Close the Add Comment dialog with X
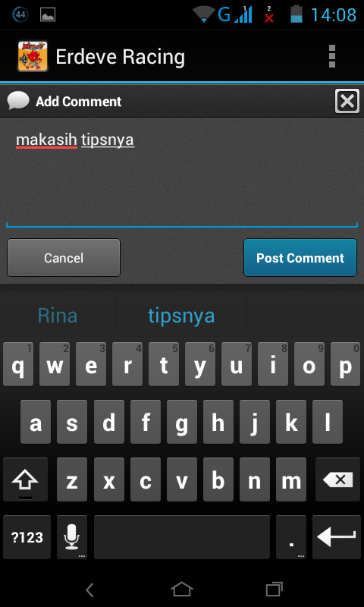The height and width of the screenshot is (607, 364). click(347, 102)
